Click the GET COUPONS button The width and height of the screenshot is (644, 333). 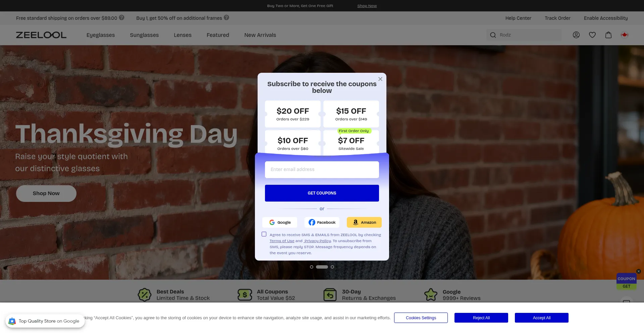(x=322, y=193)
